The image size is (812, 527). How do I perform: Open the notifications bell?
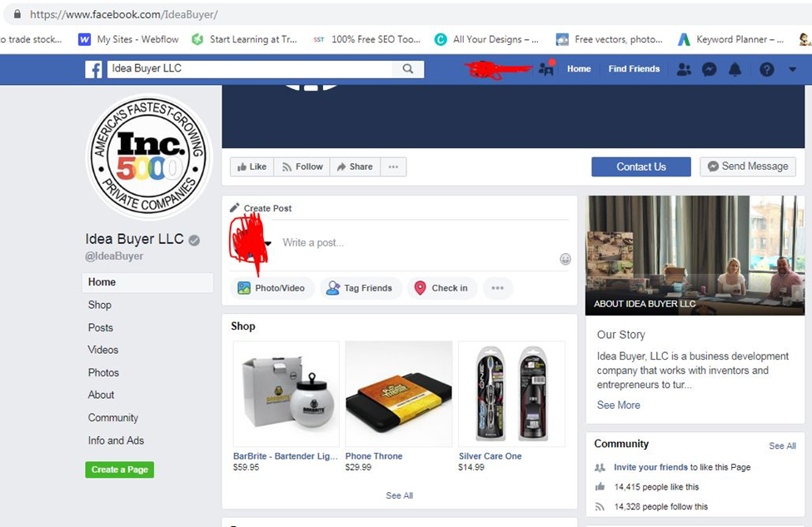point(735,69)
